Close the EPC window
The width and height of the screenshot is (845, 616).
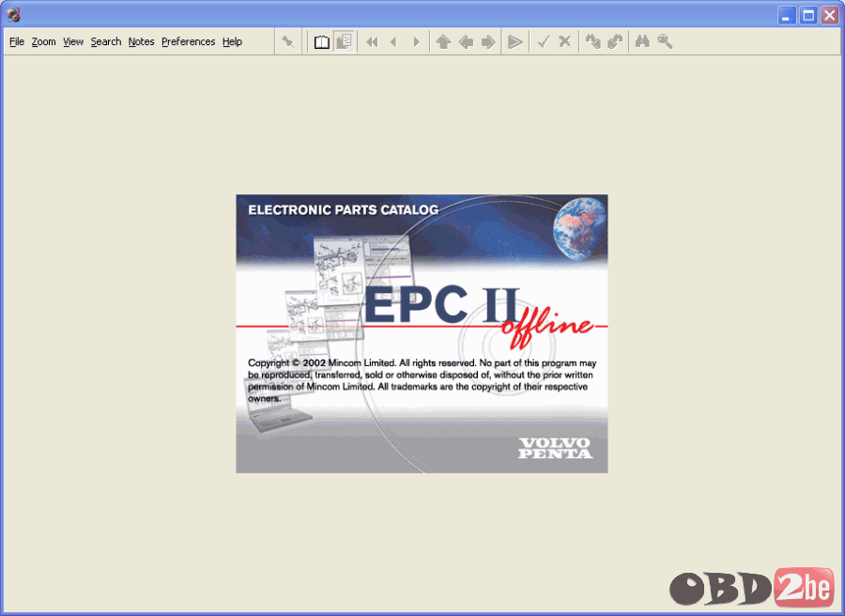point(829,15)
